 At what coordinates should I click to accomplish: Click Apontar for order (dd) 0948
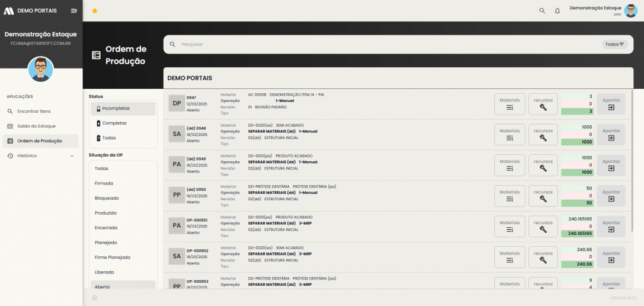tap(611, 135)
